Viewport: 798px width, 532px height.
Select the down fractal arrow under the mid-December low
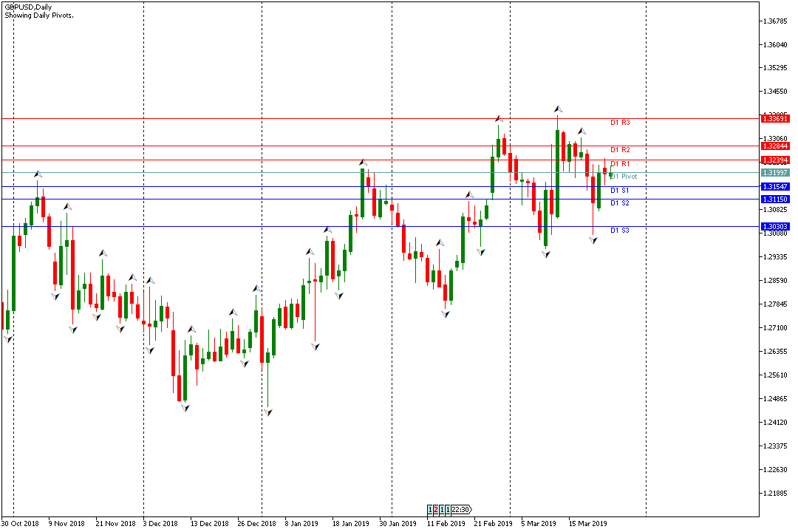pyautogui.click(x=185, y=407)
